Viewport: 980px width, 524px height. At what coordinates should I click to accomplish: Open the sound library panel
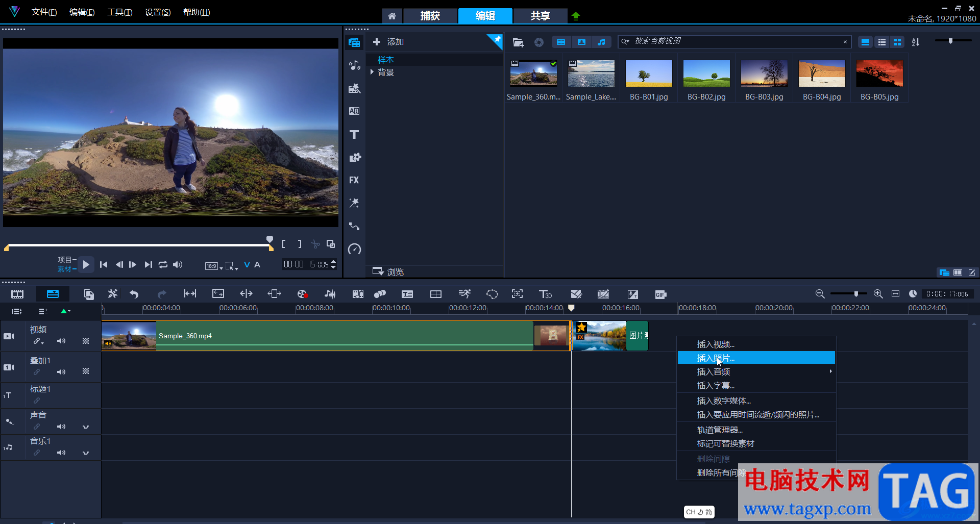click(x=354, y=65)
